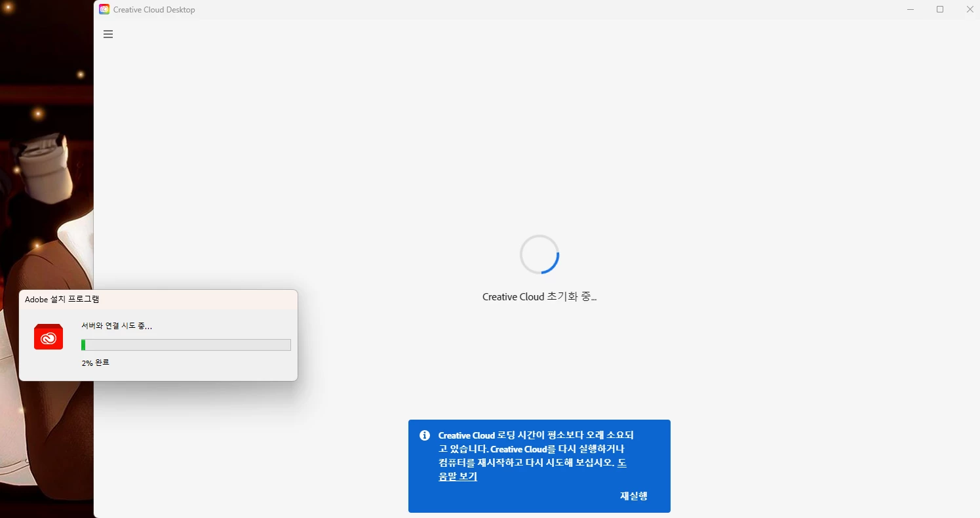Click the '서버와 연결 시도 중...' status text
Screen dimensions: 980x518
[x=117, y=325]
